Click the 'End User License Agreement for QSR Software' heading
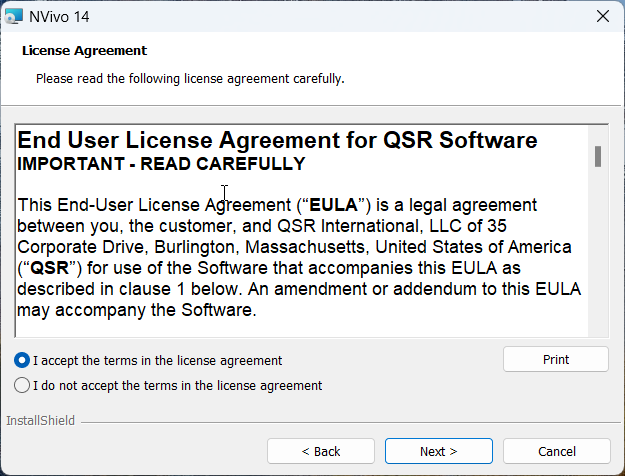 [277, 140]
